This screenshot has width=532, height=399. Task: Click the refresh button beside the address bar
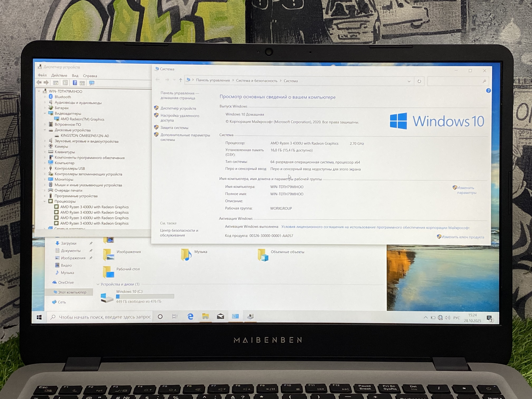[419, 81]
